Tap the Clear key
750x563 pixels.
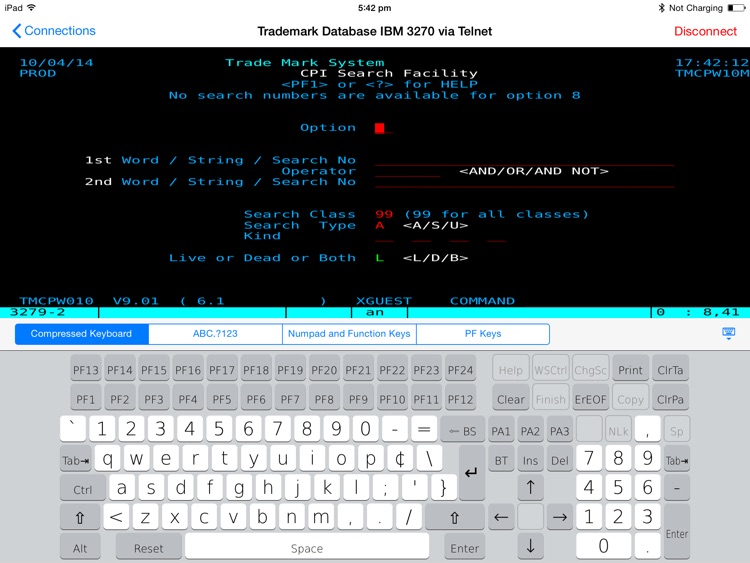pos(511,399)
